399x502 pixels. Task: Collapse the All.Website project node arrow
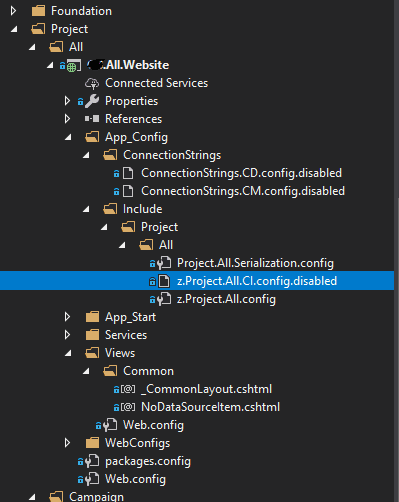point(50,65)
